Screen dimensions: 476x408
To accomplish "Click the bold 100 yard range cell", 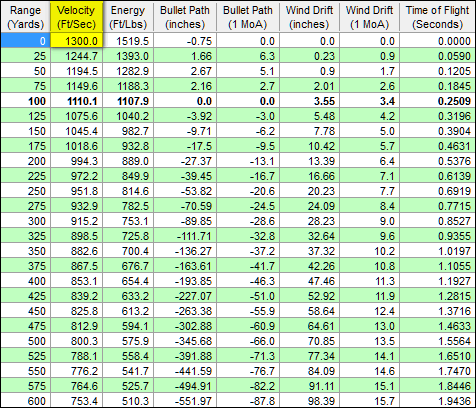I will tap(25, 101).
